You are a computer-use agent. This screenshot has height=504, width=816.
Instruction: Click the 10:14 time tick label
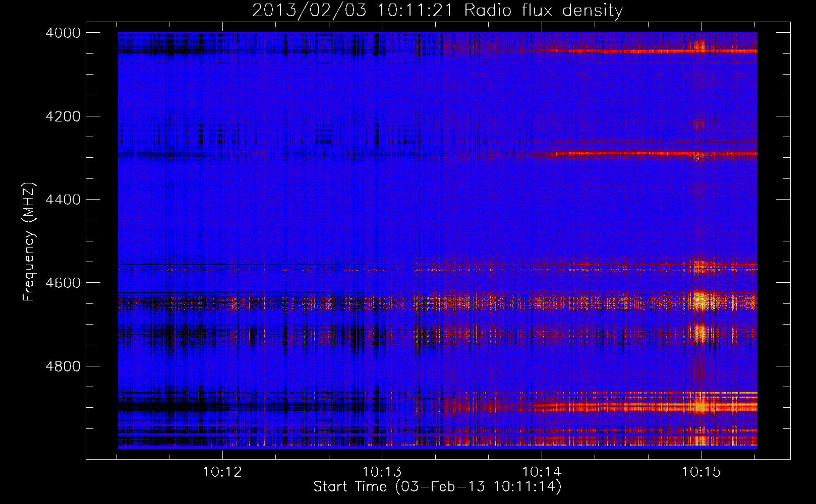pos(542,472)
